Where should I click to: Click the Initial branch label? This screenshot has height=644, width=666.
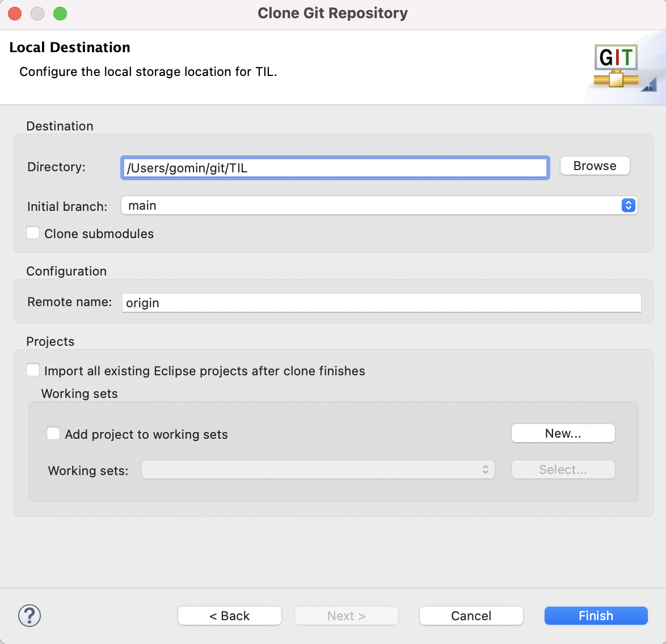[67, 206]
